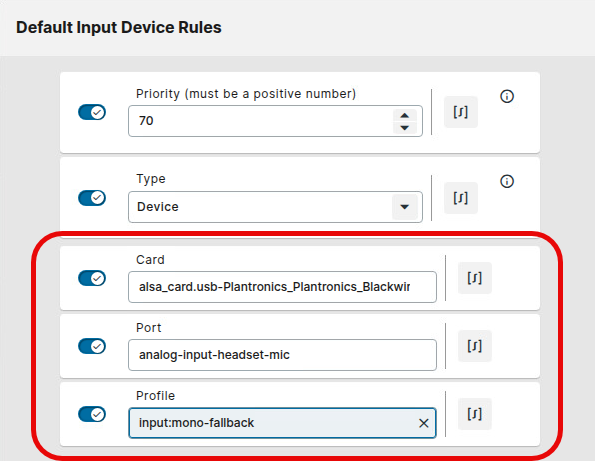Viewport: 595px width, 461px height.
Task: Disable the Priority toggle switch
Action: (x=92, y=112)
